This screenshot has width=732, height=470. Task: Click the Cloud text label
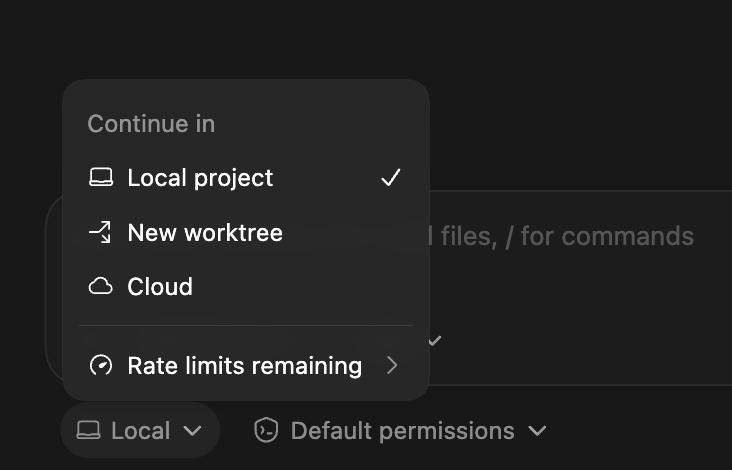pyautogui.click(x=160, y=286)
